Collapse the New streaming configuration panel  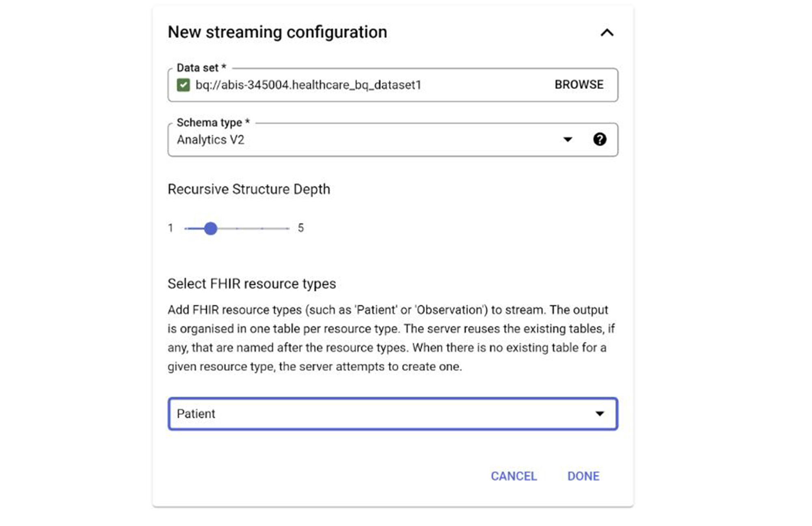click(607, 32)
